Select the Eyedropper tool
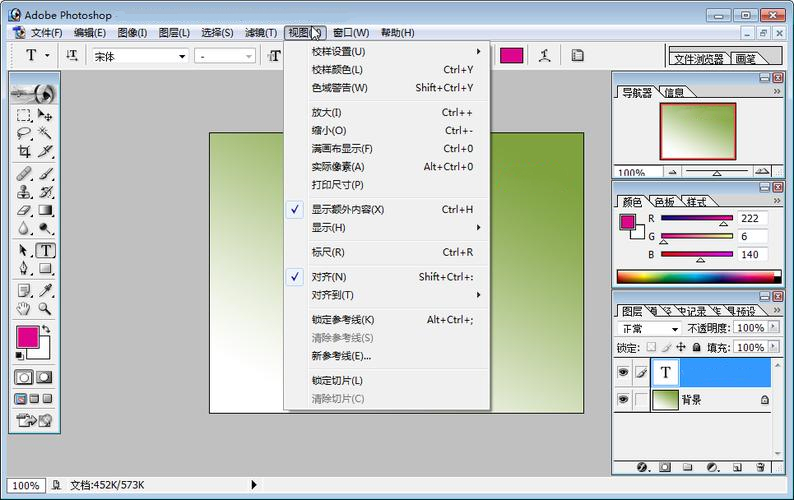Image resolution: width=794 pixels, height=500 pixels. point(45,290)
